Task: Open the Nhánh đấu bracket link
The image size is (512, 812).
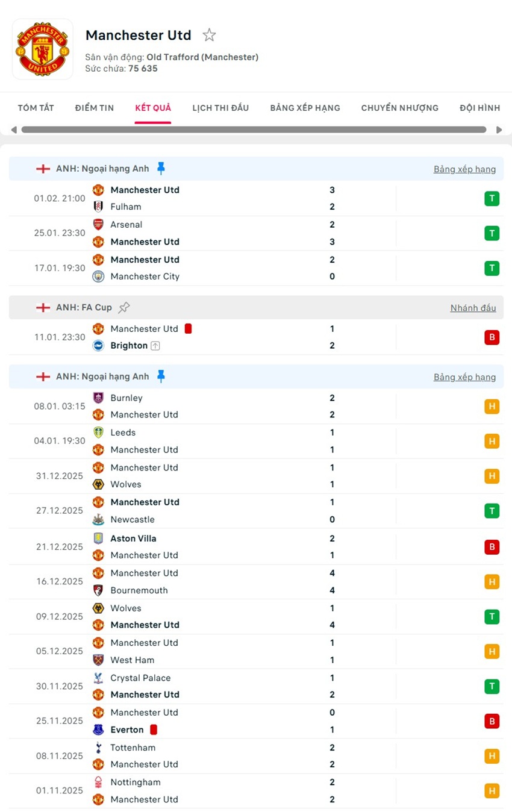Action: (473, 308)
